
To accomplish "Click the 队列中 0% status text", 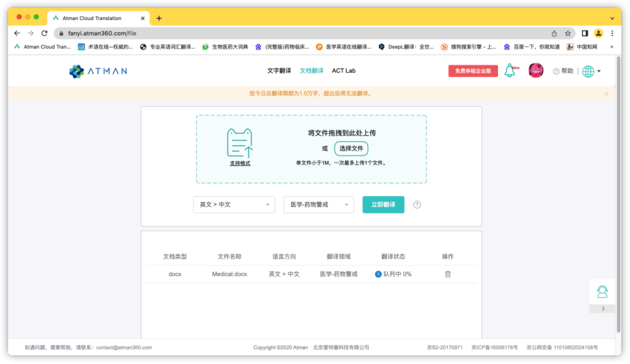I will 397,274.
